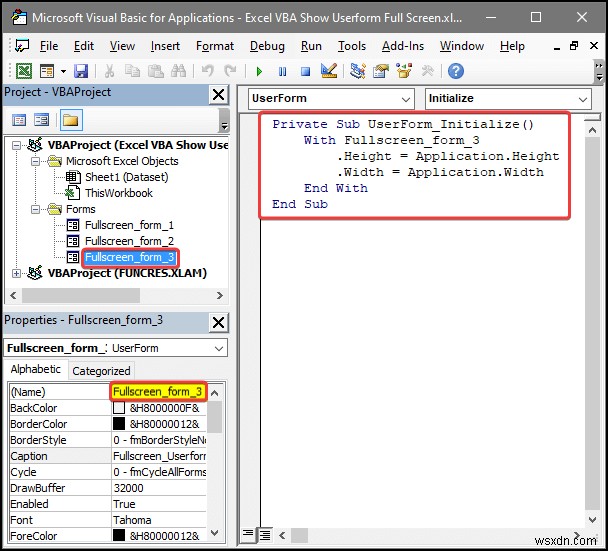Close the Properties panel

(x=219, y=322)
